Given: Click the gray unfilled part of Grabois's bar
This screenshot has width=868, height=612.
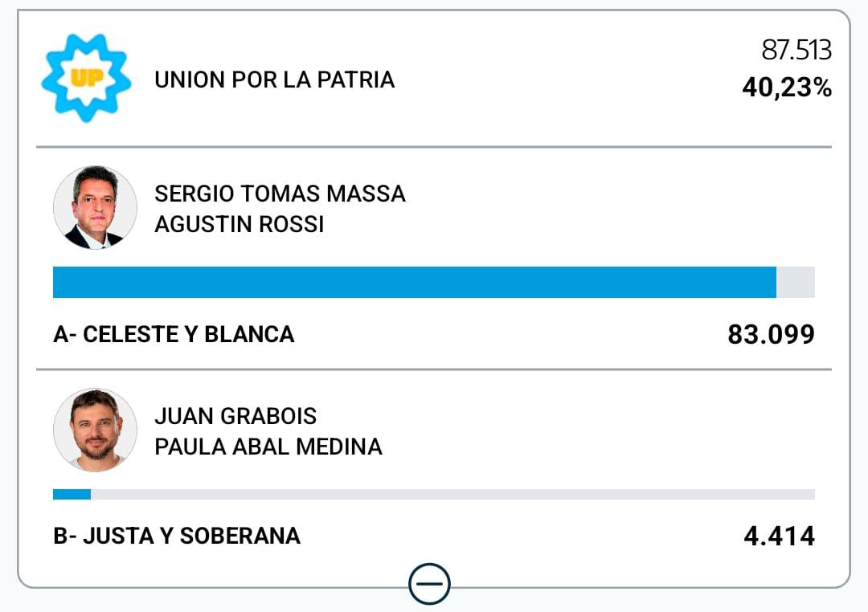Looking at the screenshot, I should point(450,494).
